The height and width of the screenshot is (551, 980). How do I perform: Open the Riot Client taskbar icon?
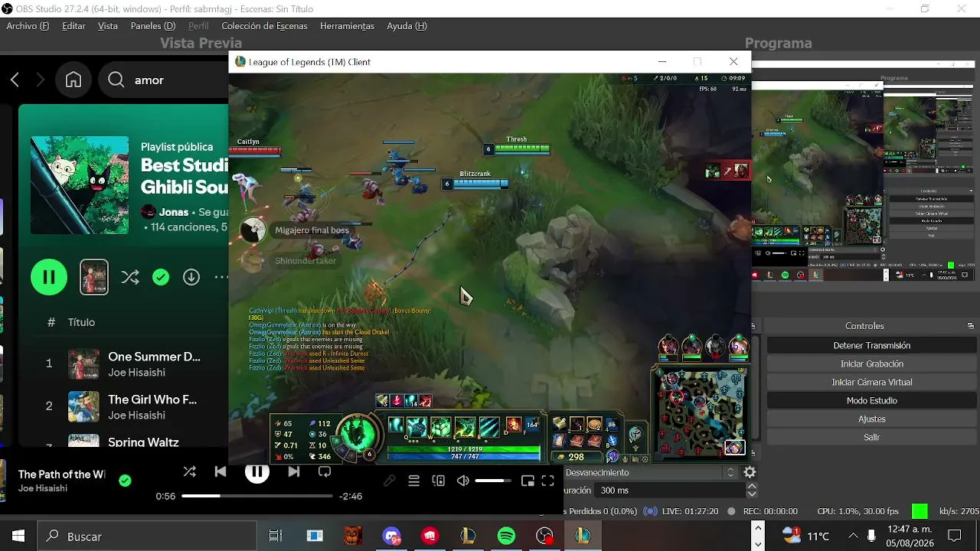tap(430, 536)
